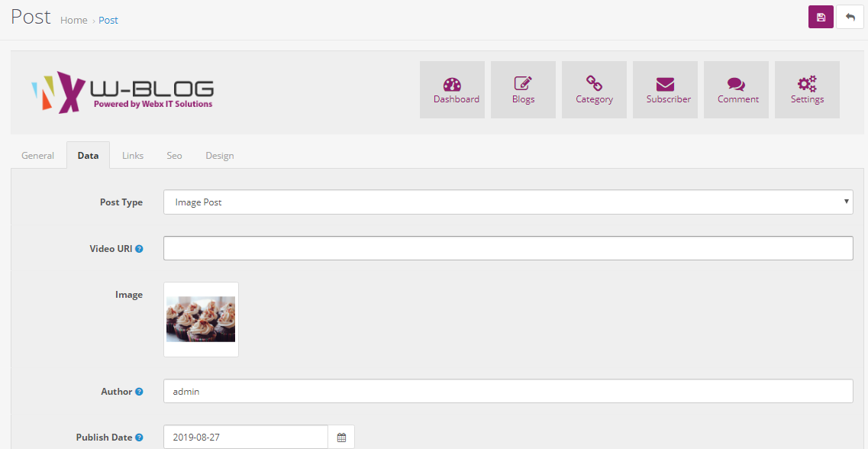Open the Subscriber envelope tile
Screen dimensions: 868x449
click(665, 89)
